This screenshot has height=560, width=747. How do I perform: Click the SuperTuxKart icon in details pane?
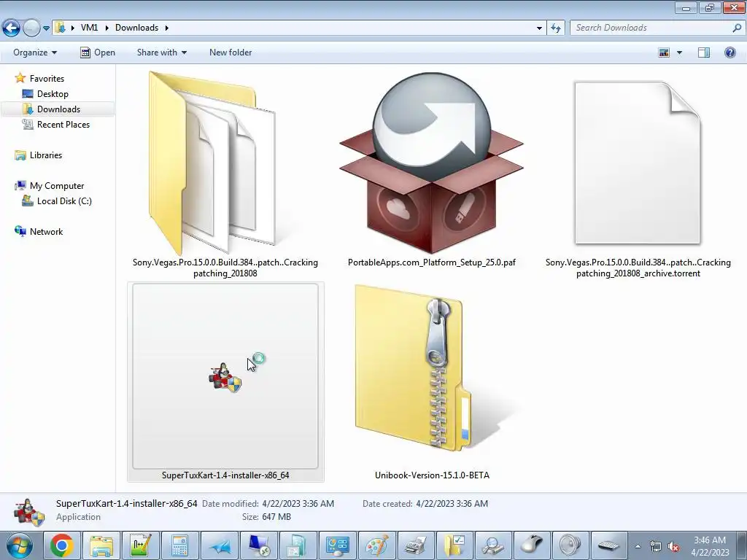[28, 511]
